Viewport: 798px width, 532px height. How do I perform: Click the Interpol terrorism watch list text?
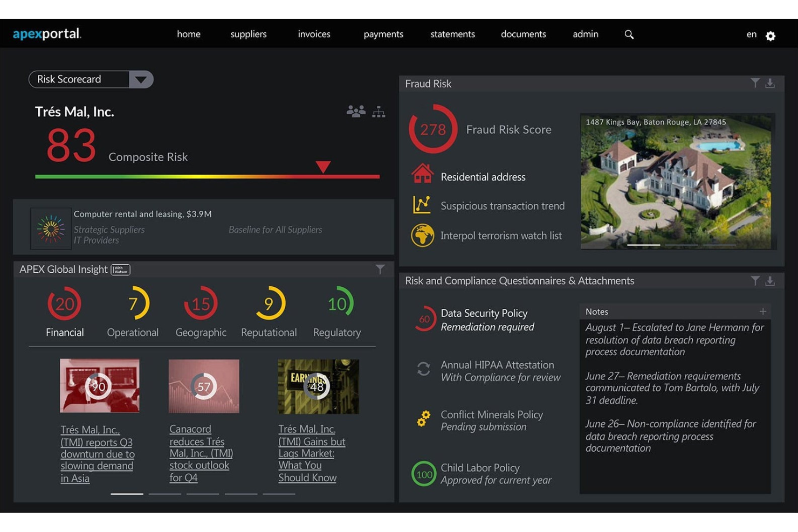point(501,236)
